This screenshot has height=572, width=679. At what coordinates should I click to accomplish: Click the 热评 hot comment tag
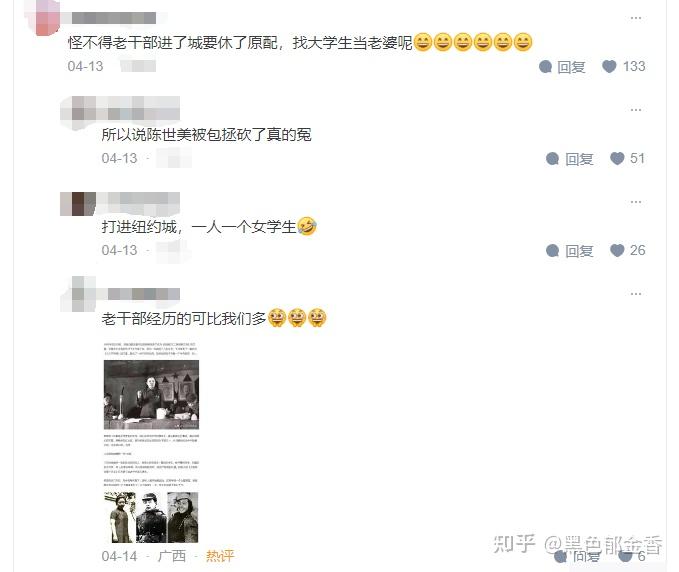coord(220,556)
